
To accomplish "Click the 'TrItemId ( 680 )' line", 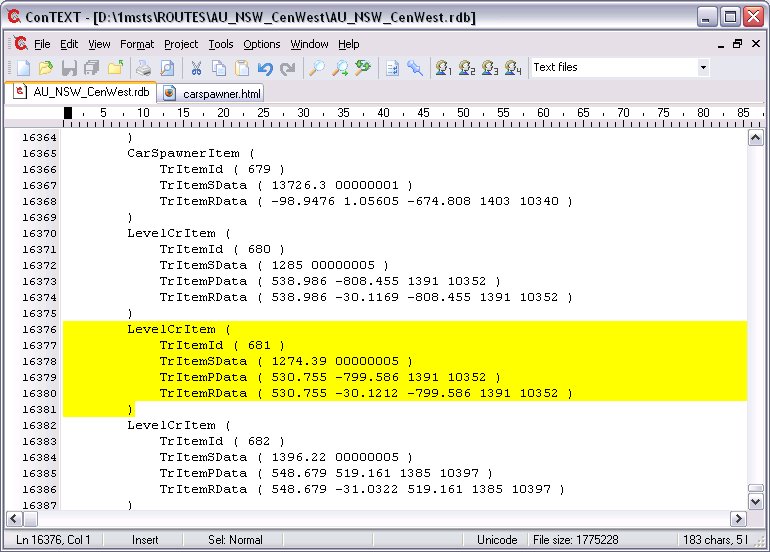I will (222, 249).
